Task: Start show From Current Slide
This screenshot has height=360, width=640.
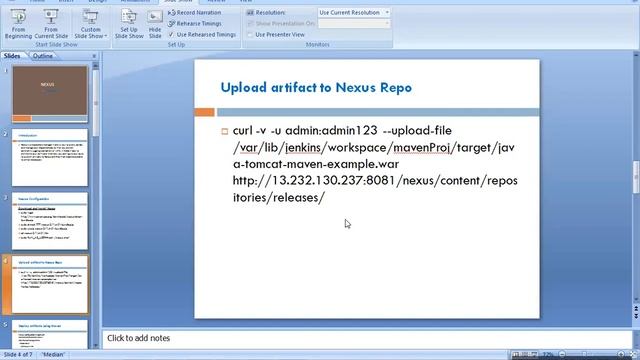Action: pos(51,24)
